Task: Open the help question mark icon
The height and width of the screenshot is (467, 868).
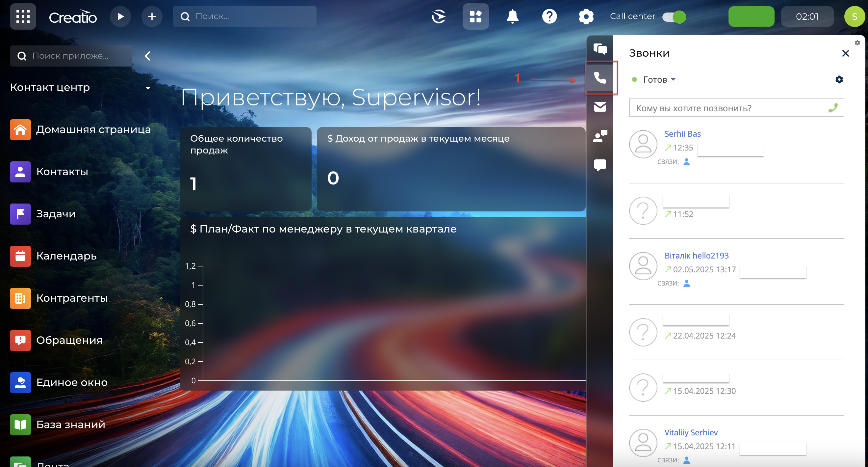Action: pos(549,16)
